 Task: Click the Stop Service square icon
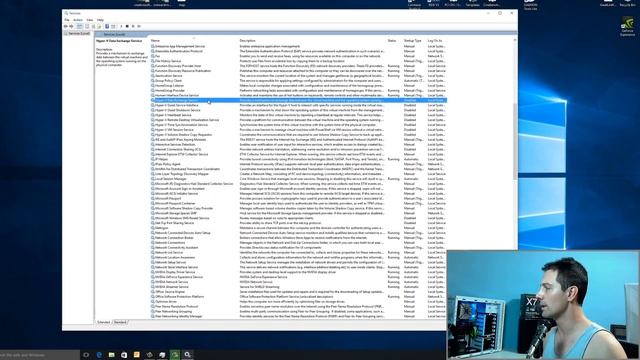click(127, 26)
